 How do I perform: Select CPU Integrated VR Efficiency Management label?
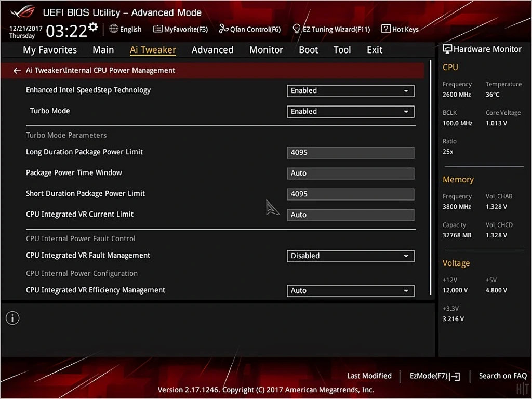click(96, 290)
